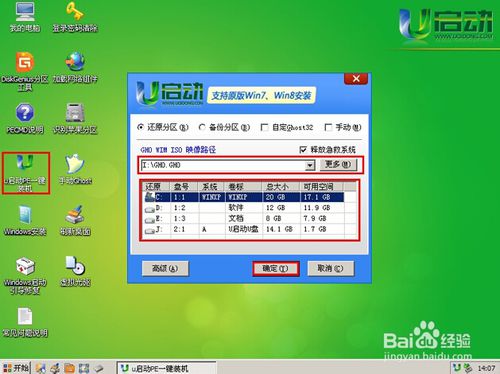Open the 开始 start menu
500x374 pixels.
tap(16, 368)
